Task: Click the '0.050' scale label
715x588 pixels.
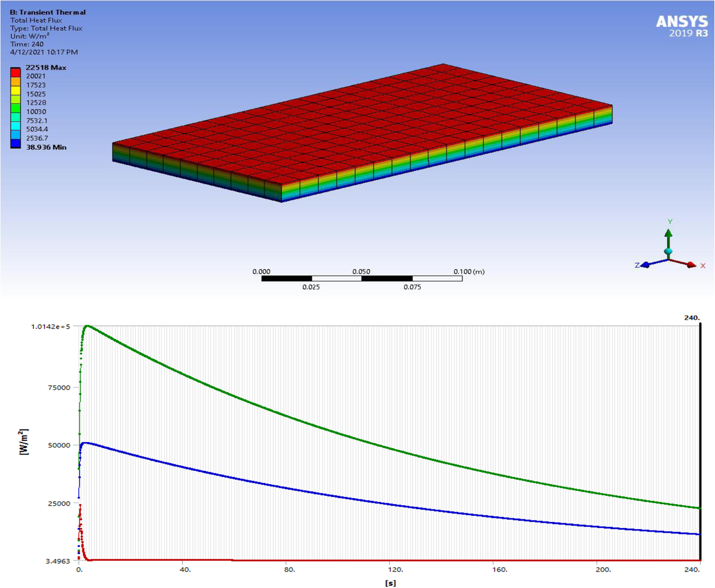Action: coord(361,272)
